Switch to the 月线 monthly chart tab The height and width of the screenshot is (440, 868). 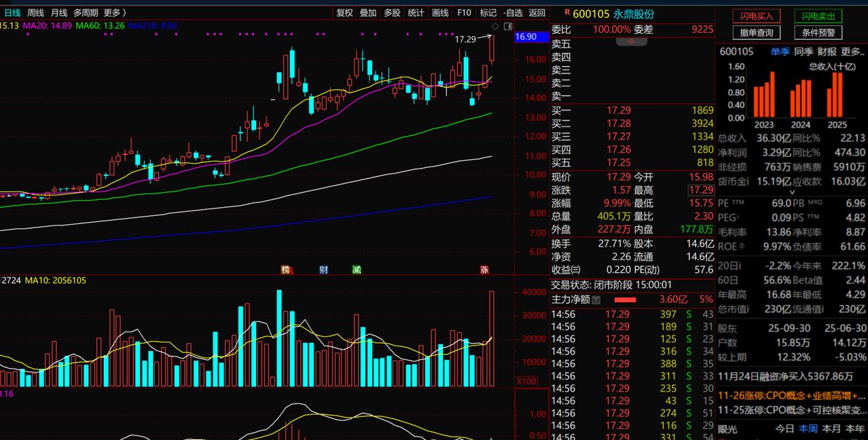click(x=59, y=13)
